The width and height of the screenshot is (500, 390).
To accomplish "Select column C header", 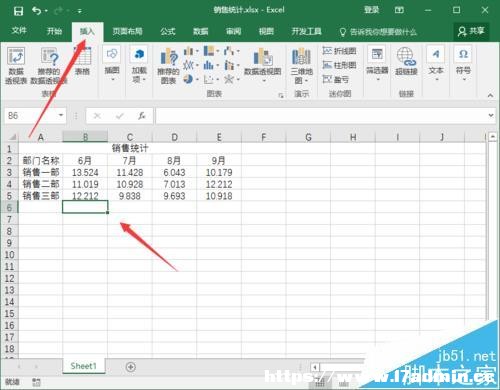I will [130, 137].
